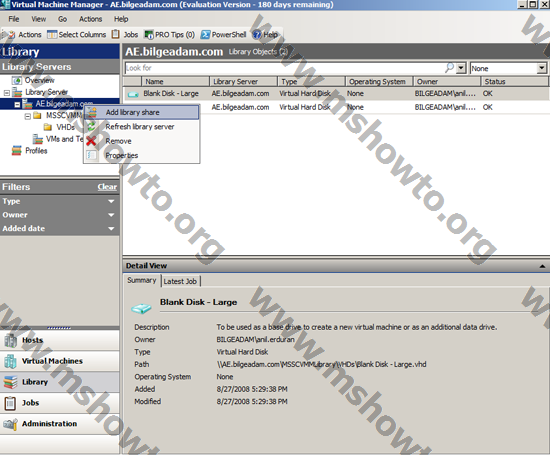Viewport: 550px width, 455px height.
Task: Open the Administration navigation pane
Action: click(60, 424)
